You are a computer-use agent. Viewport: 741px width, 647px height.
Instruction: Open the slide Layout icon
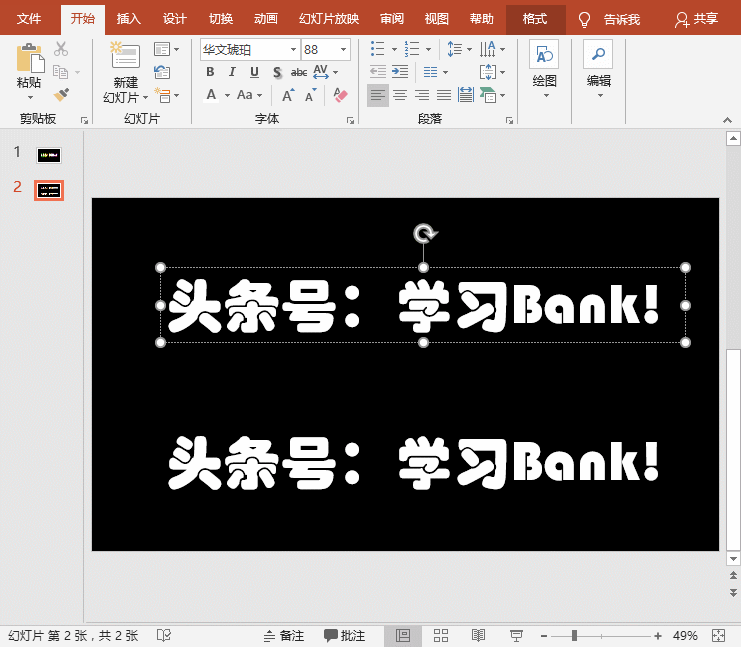(x=162, y=49)
